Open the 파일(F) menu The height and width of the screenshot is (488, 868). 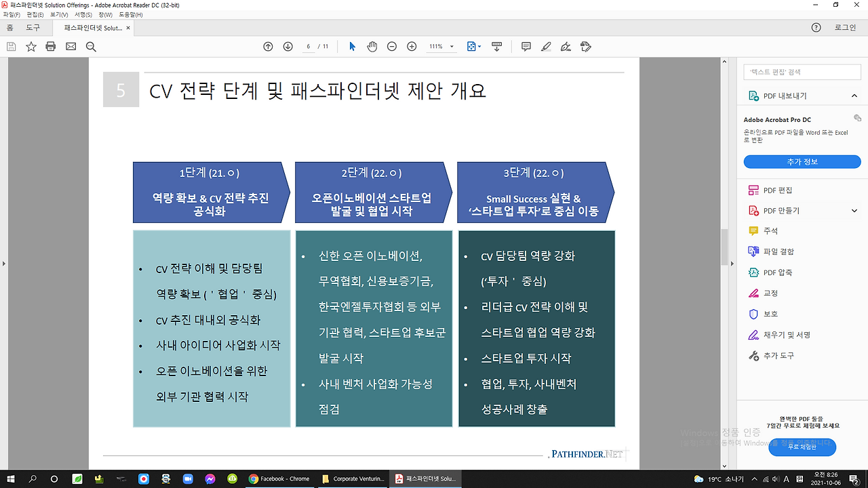pyautogui.click(x=12, y=14)
